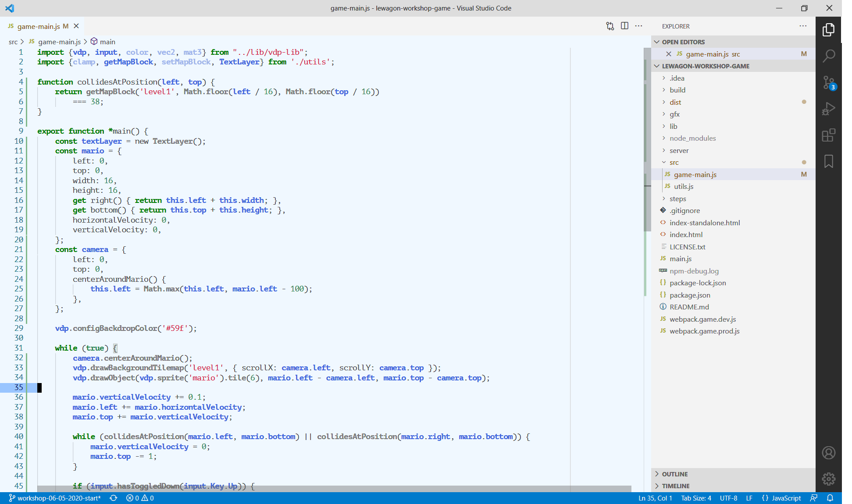Collapse the OPEN EDITORS section
Image resolution: width=852 pixels, height=504 pixels.
[x=683, y=42]
